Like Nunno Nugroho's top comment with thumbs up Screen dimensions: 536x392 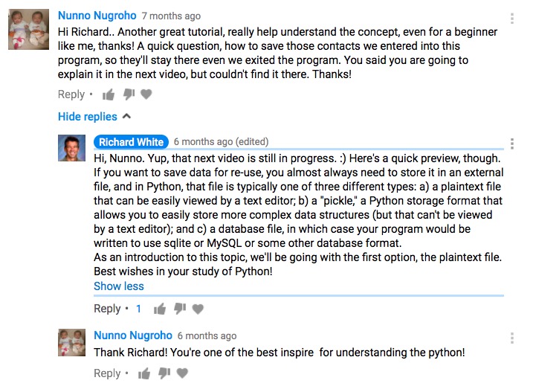tap(109, 94)
